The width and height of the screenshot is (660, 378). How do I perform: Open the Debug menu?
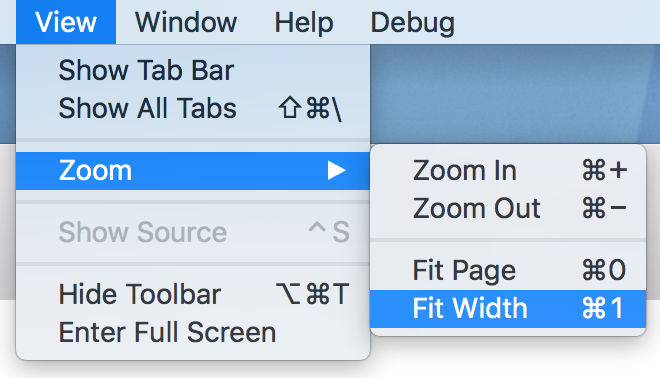click(x=412, y=22)
